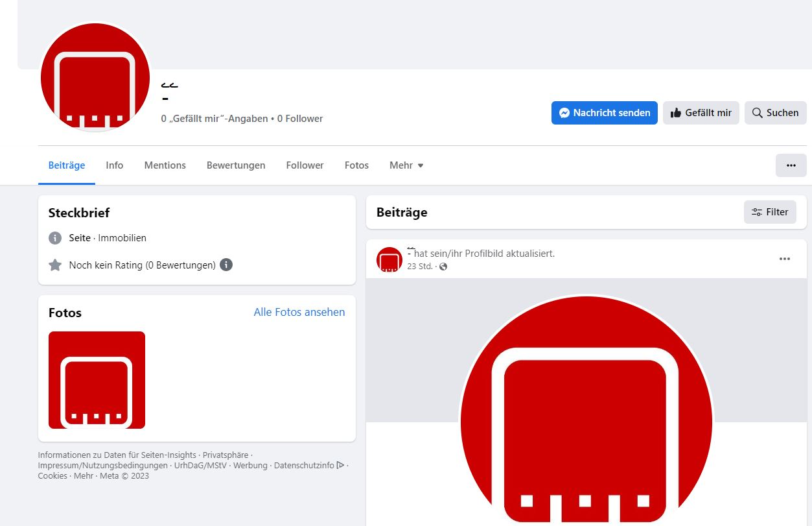Open the Privatsphäre footer link
The height and width of the screenshot is (526, 812).
pyautogui.click(x=226, y=455)
